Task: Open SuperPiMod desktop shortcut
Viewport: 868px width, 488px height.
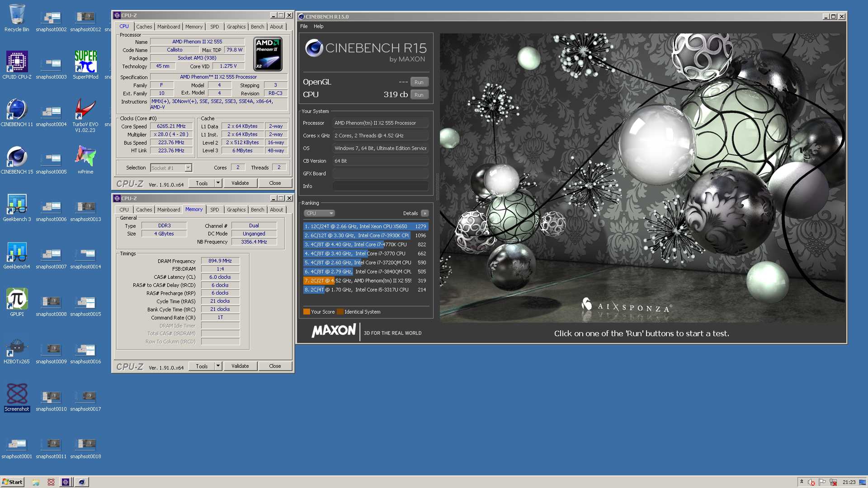Action: point(85,66)
